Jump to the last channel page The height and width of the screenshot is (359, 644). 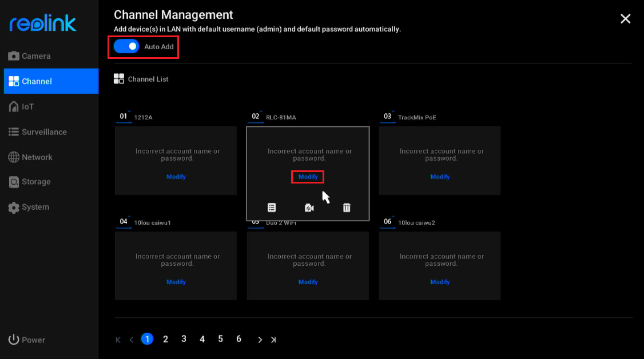tap(273, 340)
